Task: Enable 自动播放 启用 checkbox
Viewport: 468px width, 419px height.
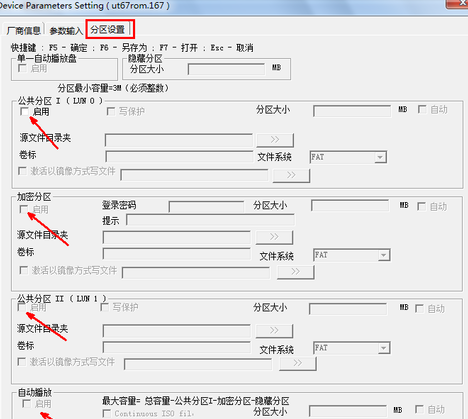Action: [26, 404]
